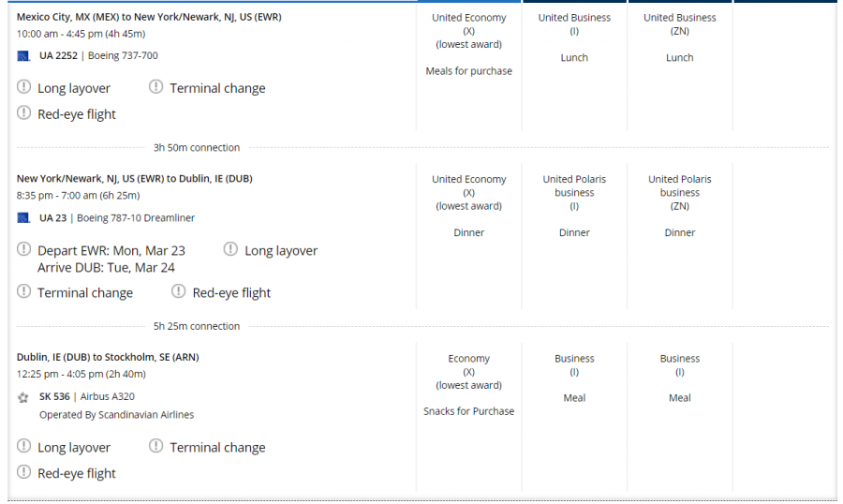
Task: Click Terminal change warning icon for UA 2252 segment
Action: coord(156,87)
